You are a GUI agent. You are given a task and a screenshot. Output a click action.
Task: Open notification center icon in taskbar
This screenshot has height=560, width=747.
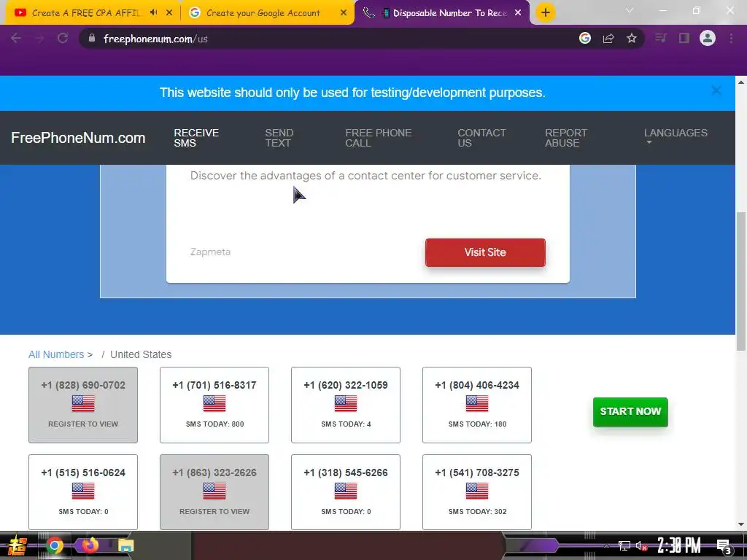(x=724, y=546)
